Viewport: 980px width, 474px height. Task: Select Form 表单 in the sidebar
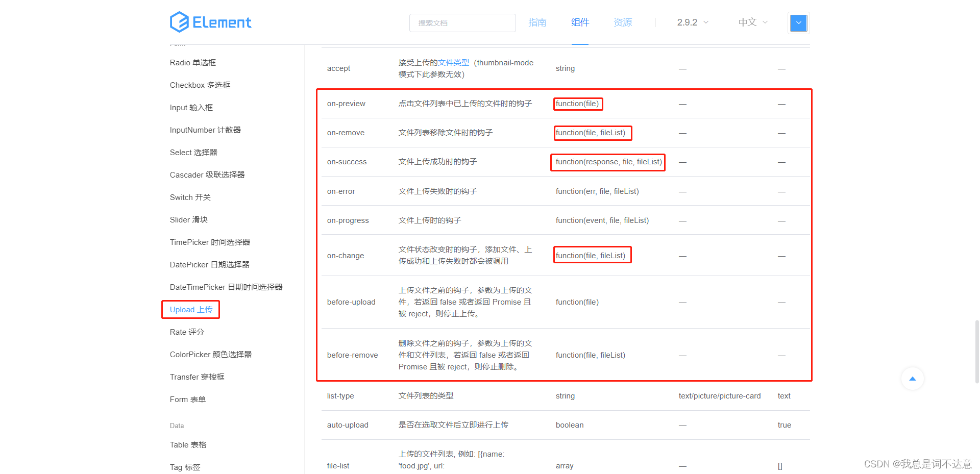(x=187, y=399)
